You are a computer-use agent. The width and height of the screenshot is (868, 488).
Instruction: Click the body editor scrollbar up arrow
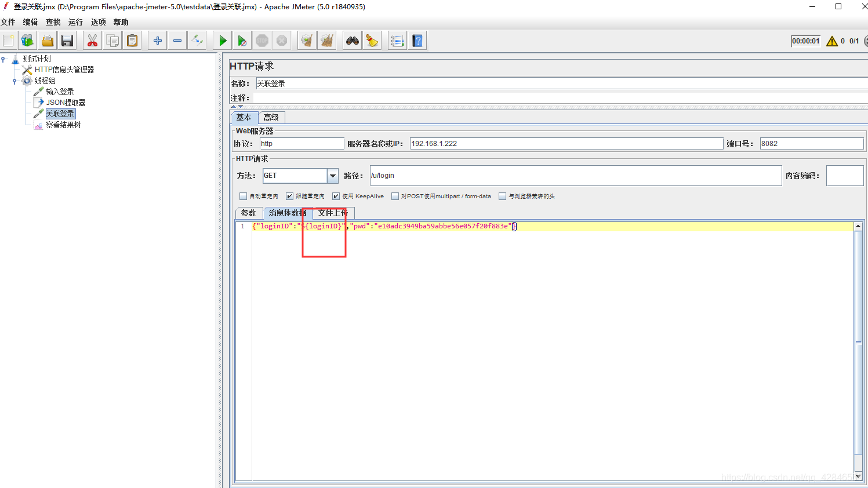click(858, 226)
